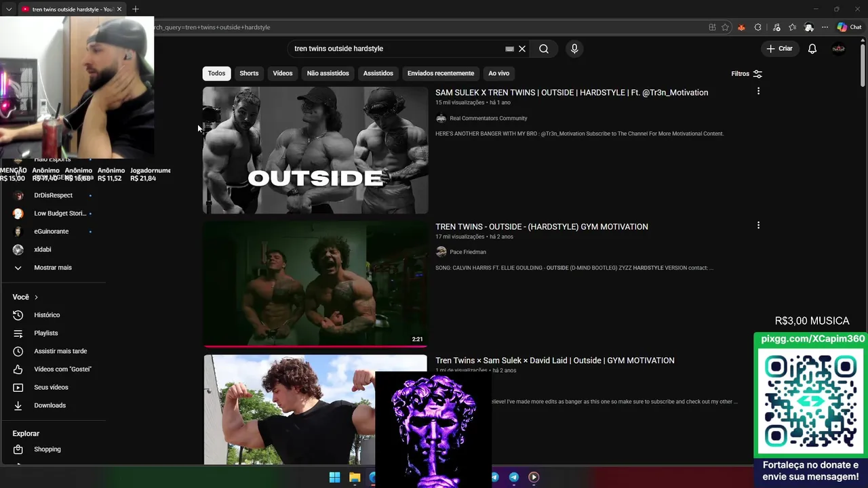Open tab search dropdown arrow
Image resolution: width=868 pixels, height=488 pixels.
9,9
